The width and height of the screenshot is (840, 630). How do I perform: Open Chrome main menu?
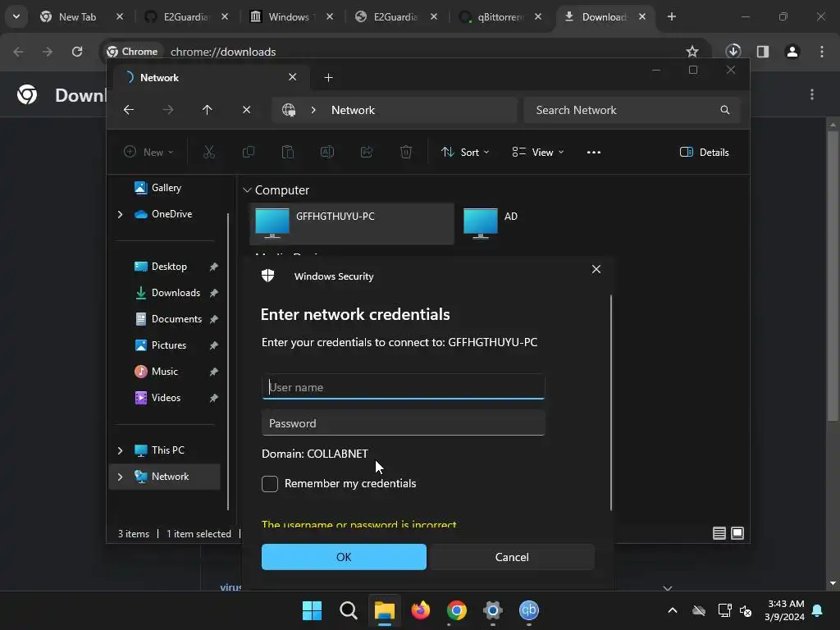point(822,52)
